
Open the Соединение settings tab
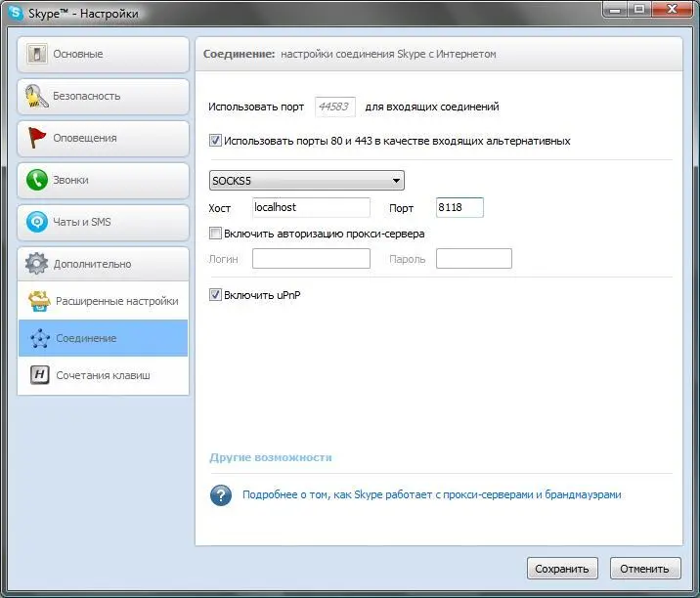(86, 338)
